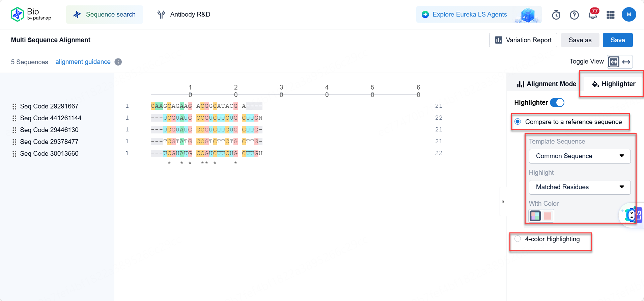Screen dimensions: 644x301
Task: Open the help question mark icon
Action: pyautogui.click(x=574, y=15)
